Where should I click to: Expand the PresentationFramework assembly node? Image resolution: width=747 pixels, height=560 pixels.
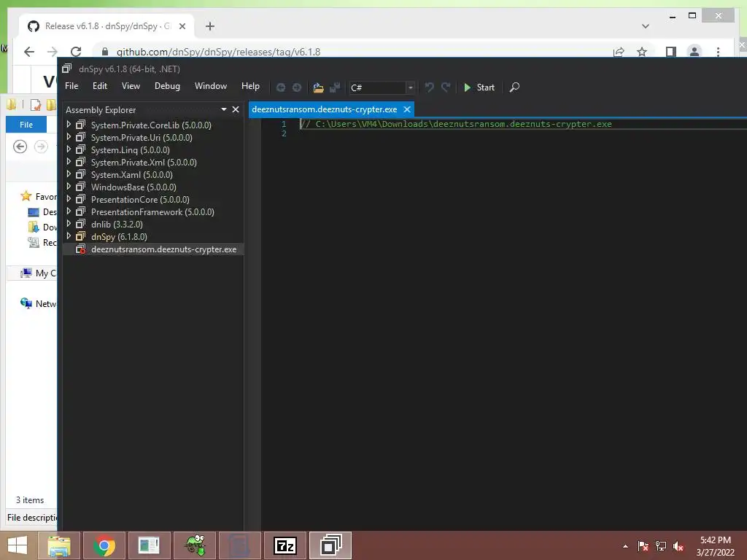[69, 211]
